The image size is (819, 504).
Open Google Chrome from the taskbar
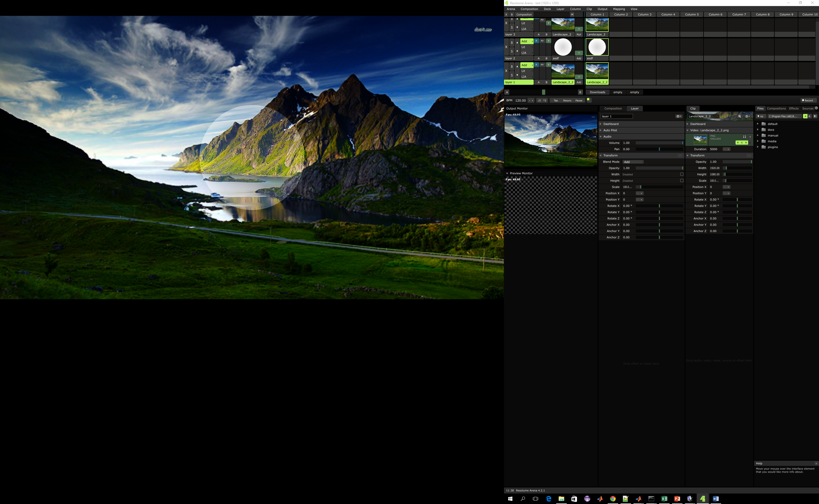click(x=613, y=499)
